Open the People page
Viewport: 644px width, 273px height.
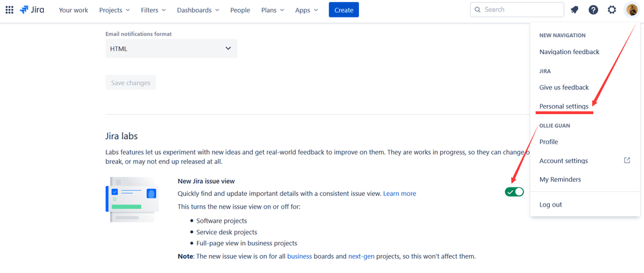point(240,10)
